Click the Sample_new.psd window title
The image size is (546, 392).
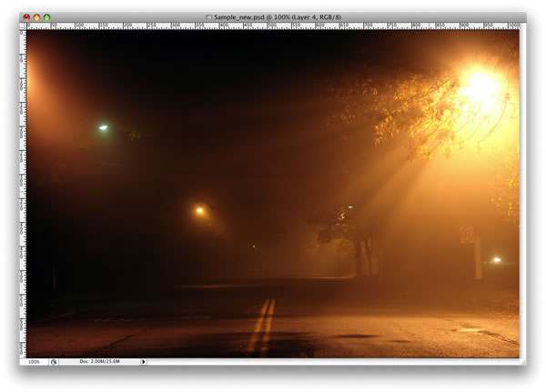tap(278, 16)
